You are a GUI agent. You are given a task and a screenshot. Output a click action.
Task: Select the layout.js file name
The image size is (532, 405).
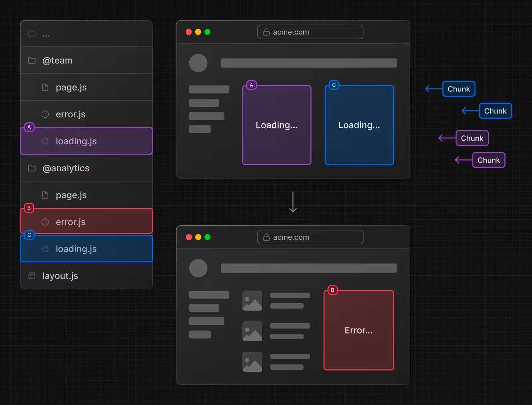point(60,276)
